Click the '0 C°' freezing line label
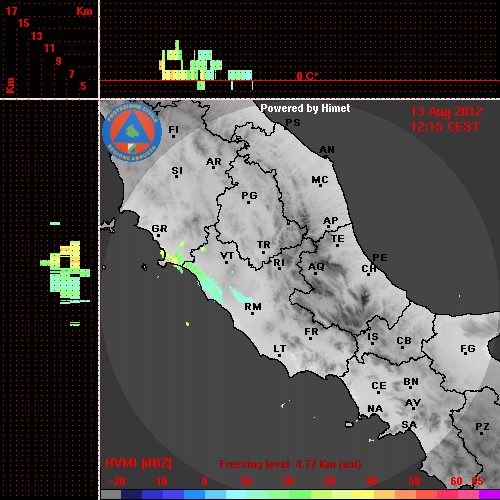 307,76
